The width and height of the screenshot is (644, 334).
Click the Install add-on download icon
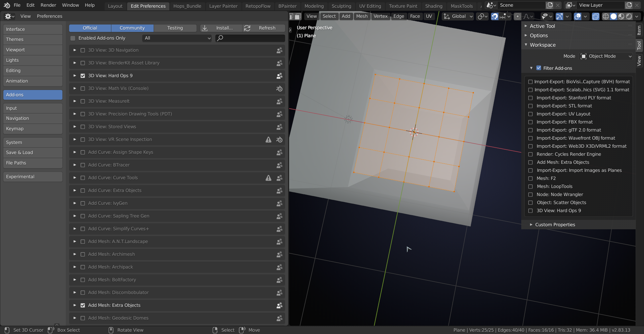point(205,28)
